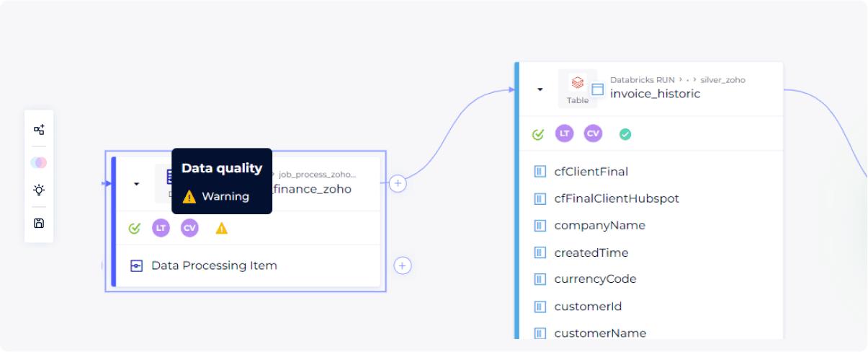
Task: Select the currencyCode column
Action: (x=595, y=279)
